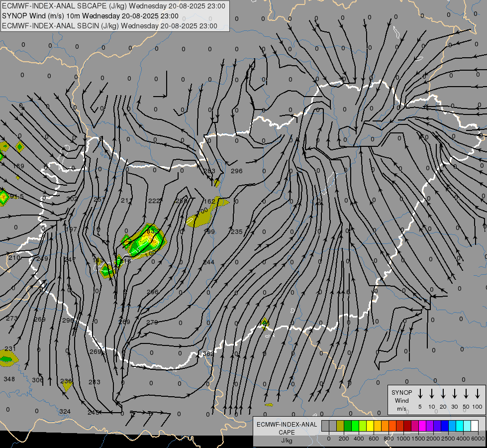
Task: Click the map value 197
Action: coord(71,229)
